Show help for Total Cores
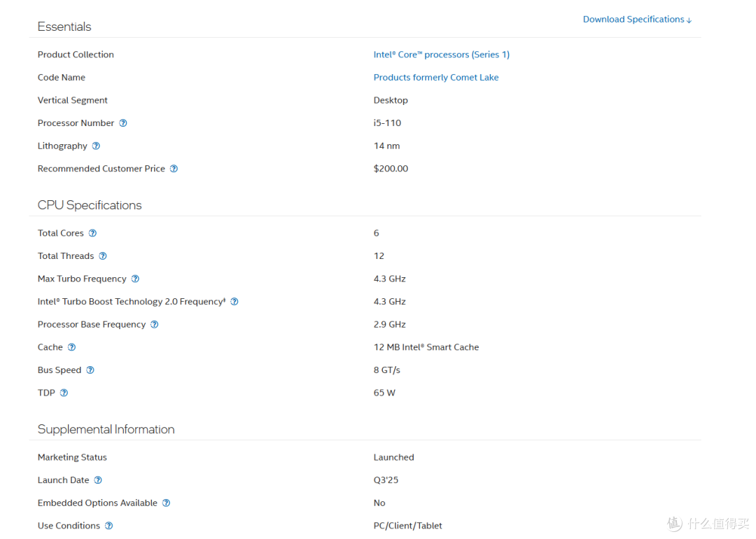This screenshot has height=539, width=756. point(92,233)
